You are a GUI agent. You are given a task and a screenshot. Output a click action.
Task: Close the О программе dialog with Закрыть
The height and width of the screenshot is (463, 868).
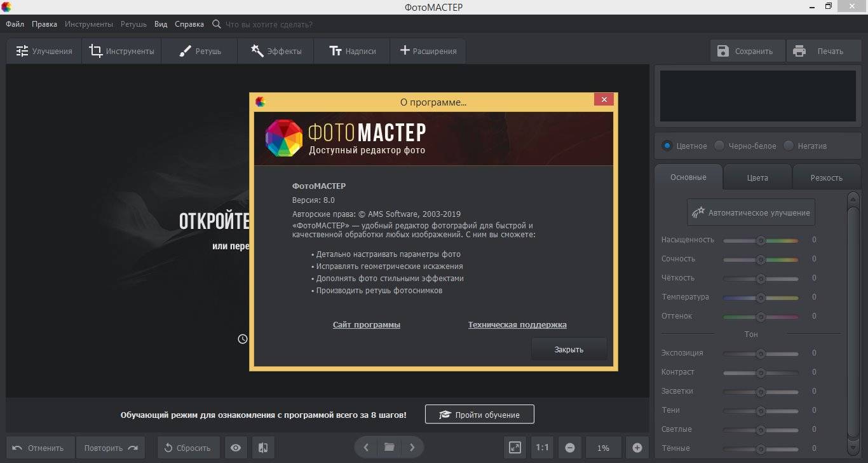[569, 349]
